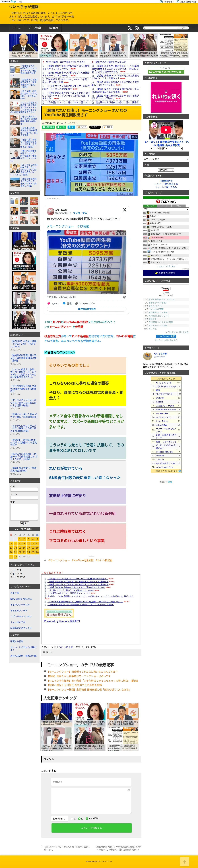
Task: Click the previous month << calendar arrow
Action: (16, 529)
